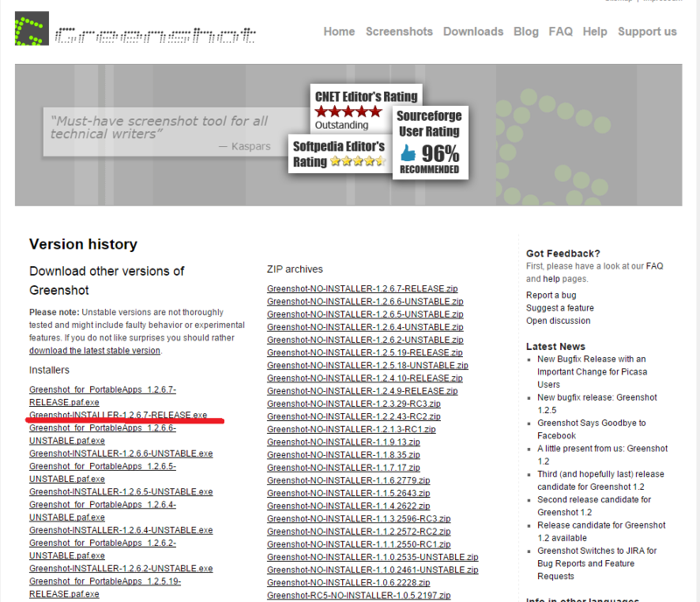This screenshot has height=602, width=700.
Task: Download Greenshot-NO-INSTALLER-1.2.4.9-RELEASE.zip
Action: [362, 391]
